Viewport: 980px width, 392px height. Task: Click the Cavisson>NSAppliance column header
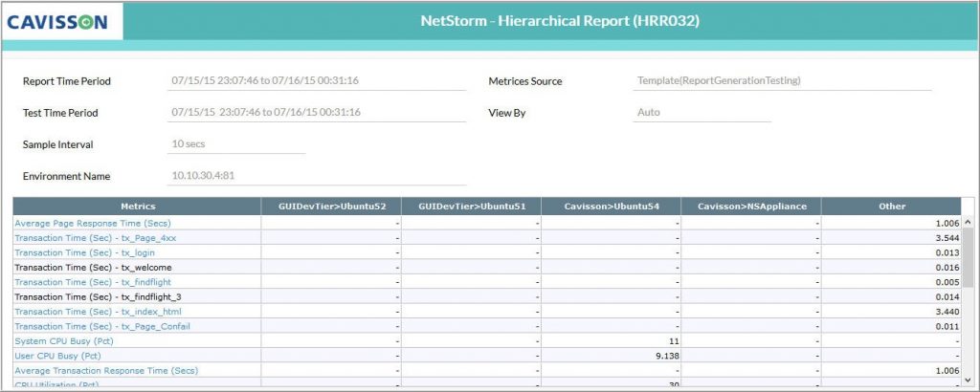pos(751,206)
